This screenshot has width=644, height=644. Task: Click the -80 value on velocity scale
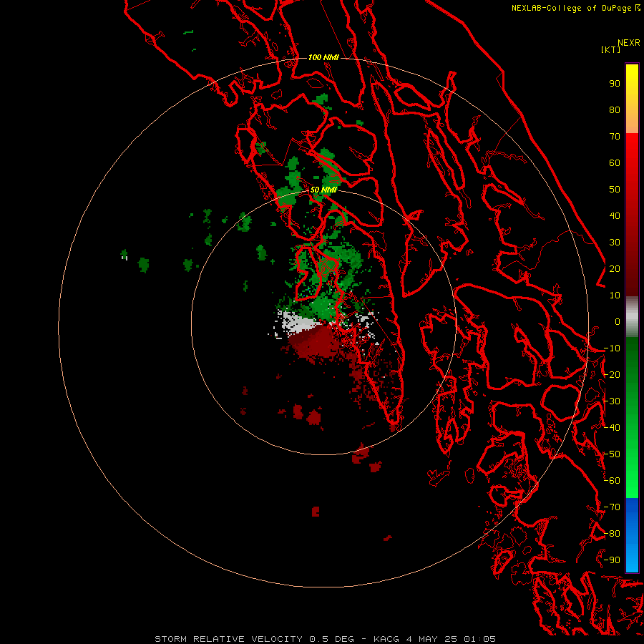point(612,534)
